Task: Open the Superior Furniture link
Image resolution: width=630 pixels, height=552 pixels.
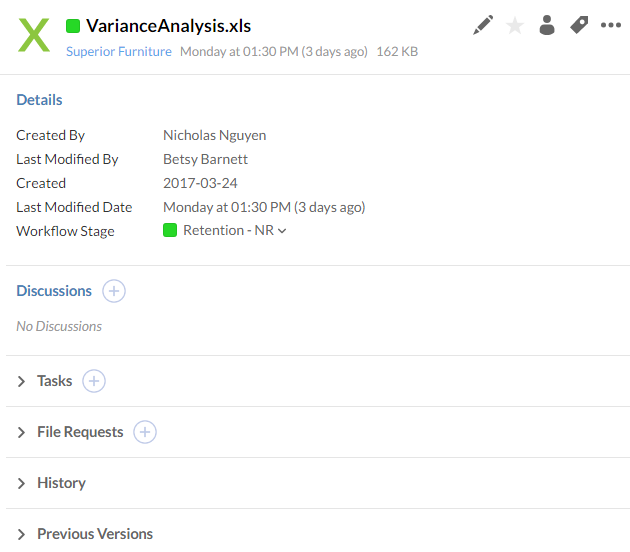Action: point(119,51)
